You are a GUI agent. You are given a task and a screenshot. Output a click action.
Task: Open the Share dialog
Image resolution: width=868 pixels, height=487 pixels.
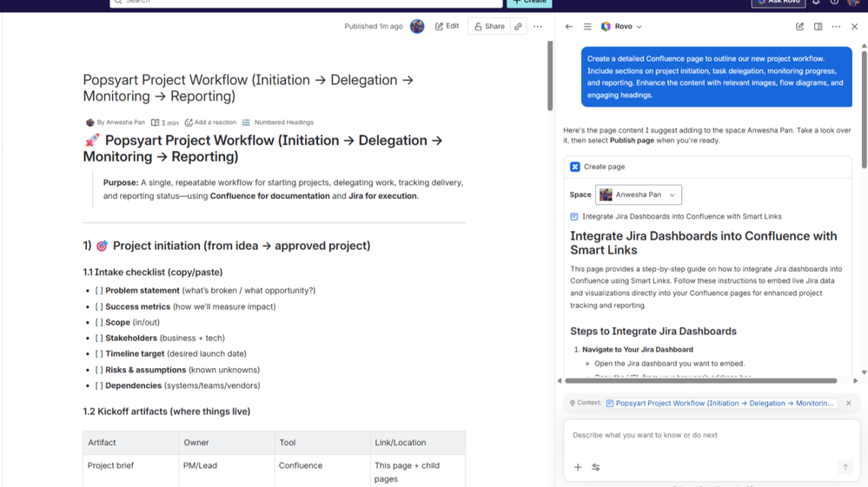(489, 26)
